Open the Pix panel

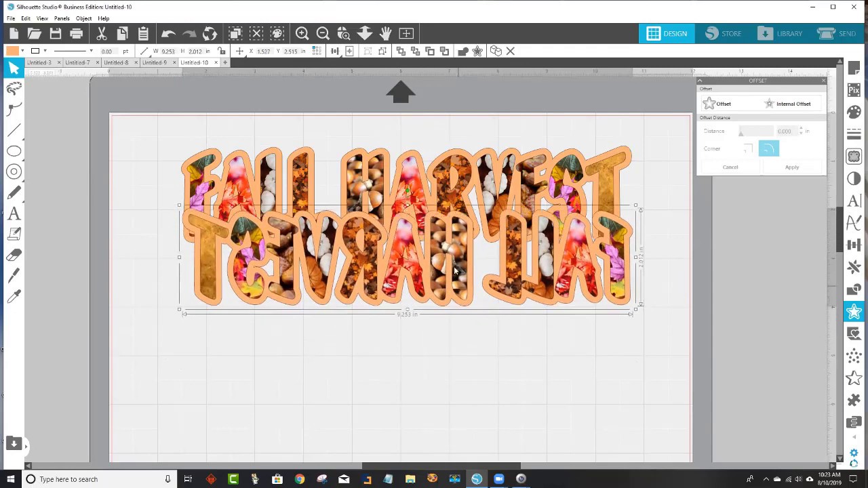pos(854,90)
